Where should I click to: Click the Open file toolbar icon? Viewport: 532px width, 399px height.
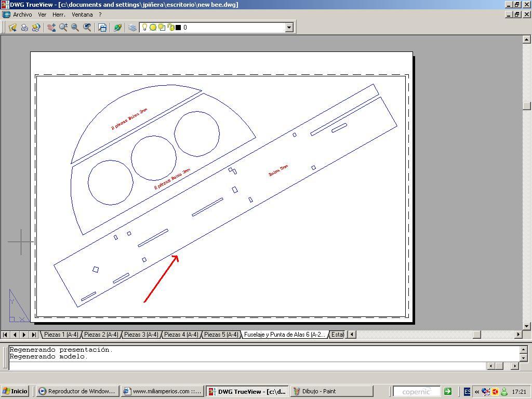(12, 28)
